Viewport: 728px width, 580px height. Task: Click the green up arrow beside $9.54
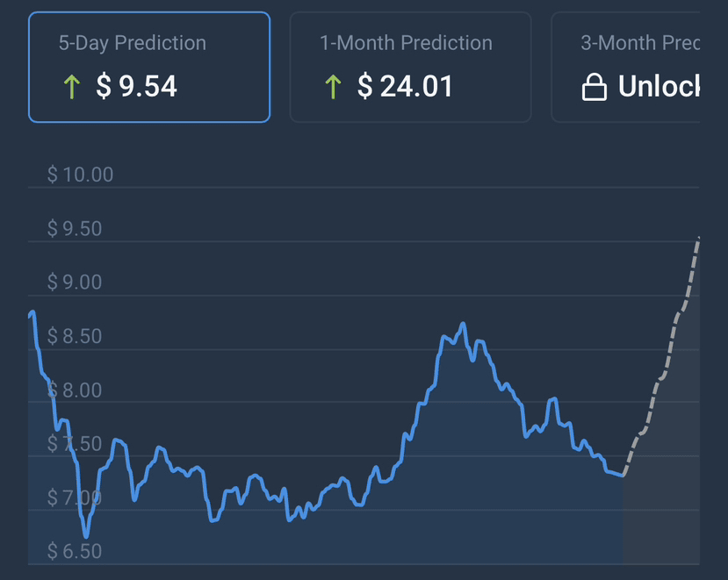[x=70, y=87]
